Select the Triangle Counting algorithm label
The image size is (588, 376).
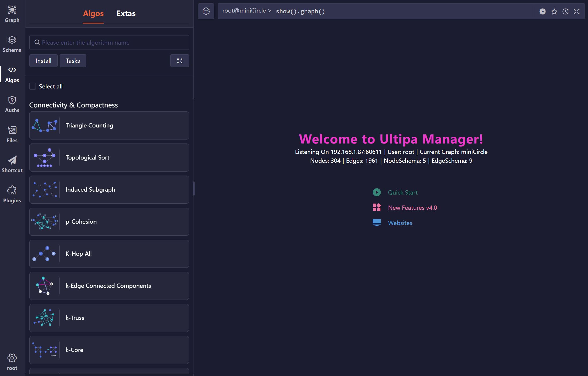(89, 125)
